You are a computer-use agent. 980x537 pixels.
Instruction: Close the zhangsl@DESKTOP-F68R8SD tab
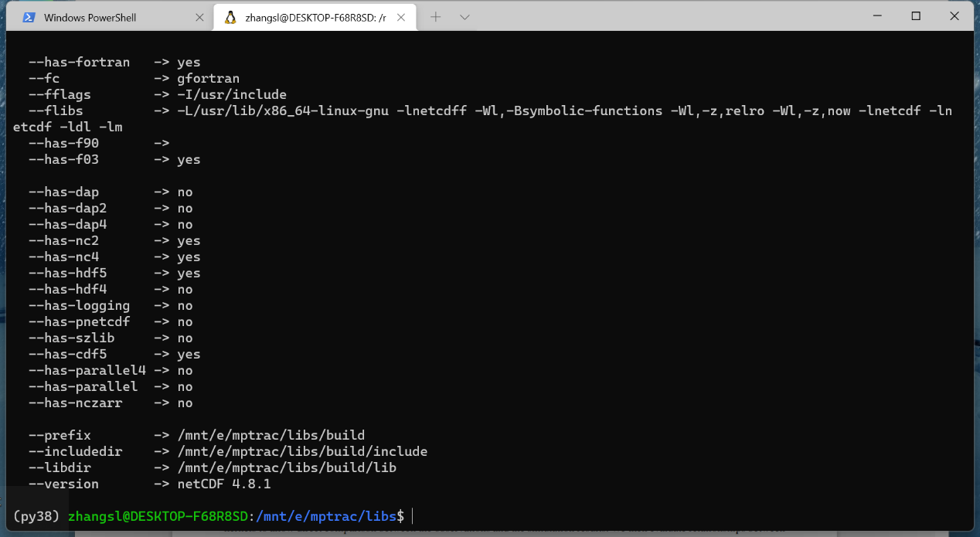pos(403,17)
